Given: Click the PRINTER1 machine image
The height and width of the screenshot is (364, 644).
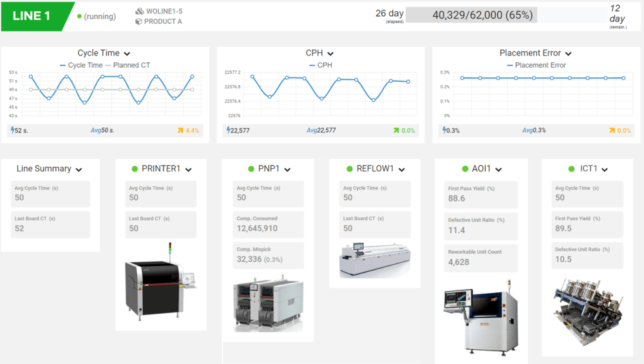Looking at the screenshot, I should tap(160, 282).
